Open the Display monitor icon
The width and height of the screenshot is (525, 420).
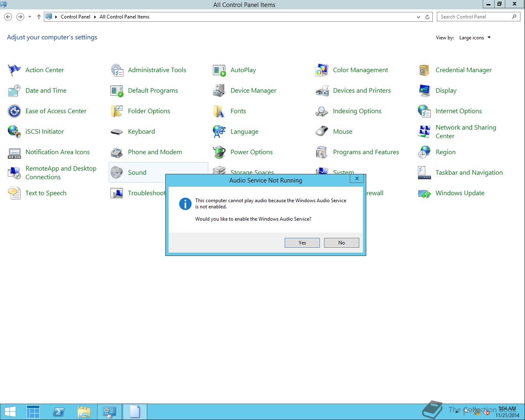[x=425, y=91]
